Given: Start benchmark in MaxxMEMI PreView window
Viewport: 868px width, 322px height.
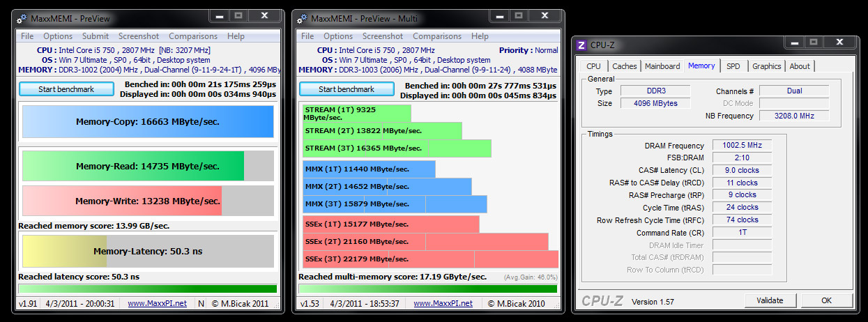Looking at the screenshot, I should (x=66, y=89).
